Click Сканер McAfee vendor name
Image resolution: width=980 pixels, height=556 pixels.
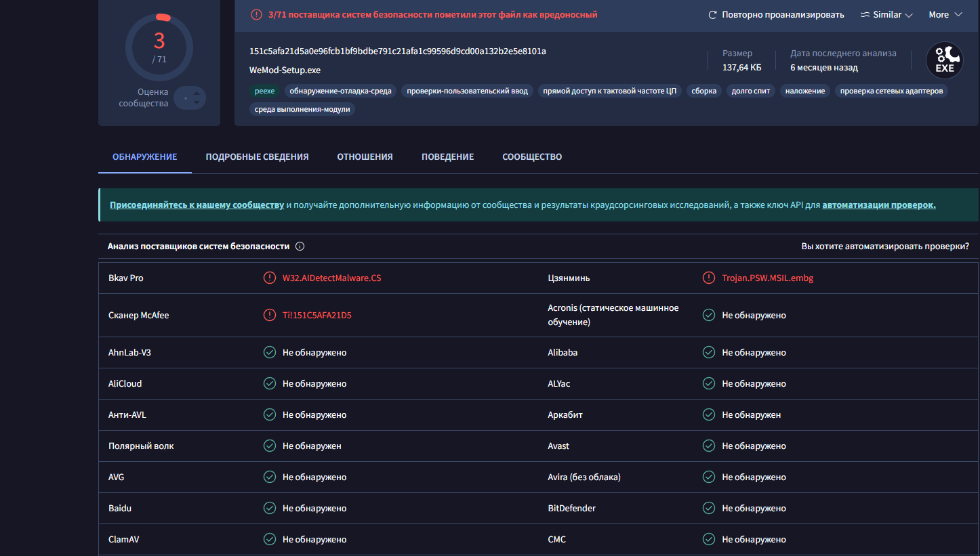[139, 315]
